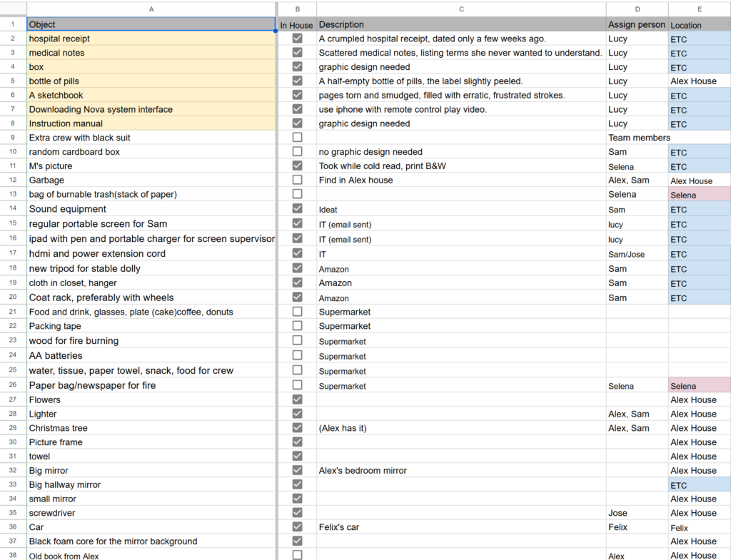Click the Description header cell

[x=461, y=24]
